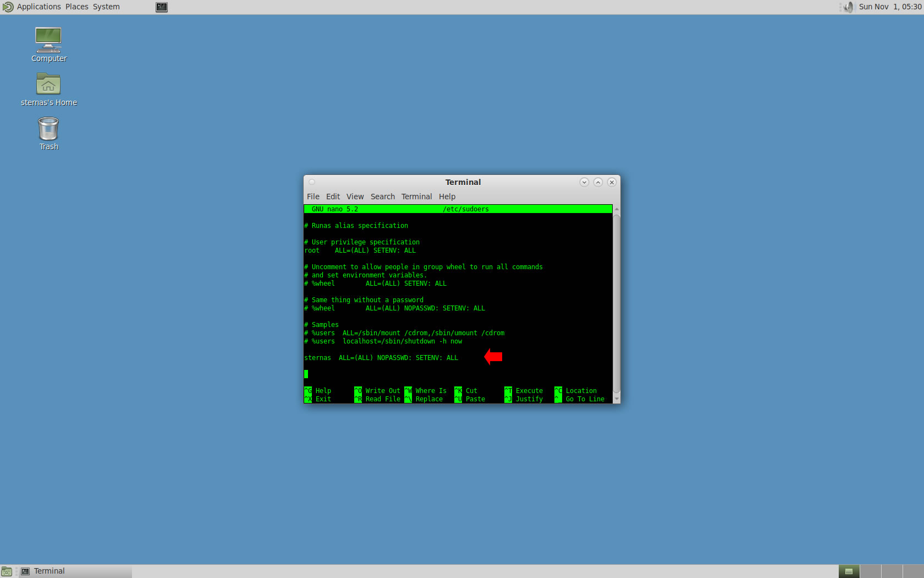
Task: Open sternas's Home folder icon
Action: point(48,84)
